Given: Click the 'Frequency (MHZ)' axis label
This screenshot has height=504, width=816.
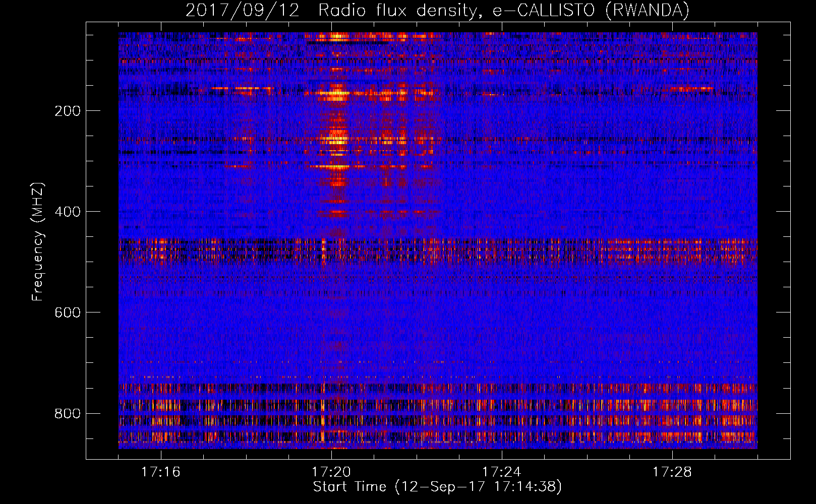Looking at the screenshot, I should tap(38, 241).
